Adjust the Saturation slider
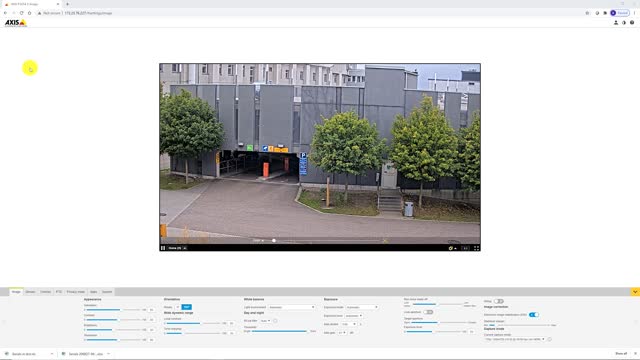The image size is (640, 360). (113, 310)
